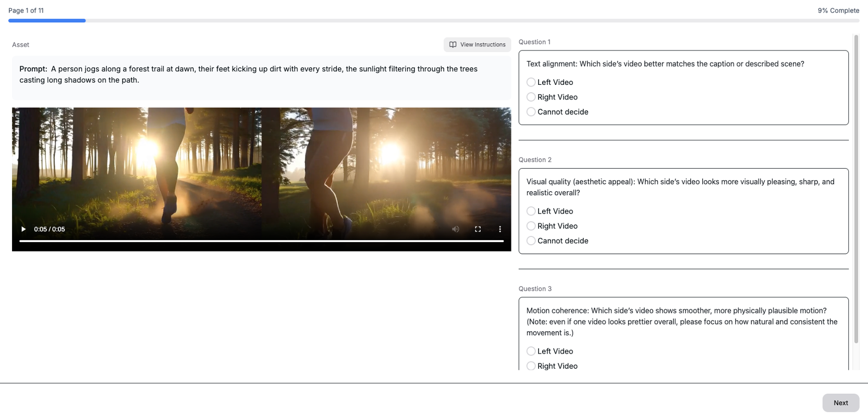Select Left Video for visual quality
This screenshot has width=868, height=414.
[x=531, y=211]
